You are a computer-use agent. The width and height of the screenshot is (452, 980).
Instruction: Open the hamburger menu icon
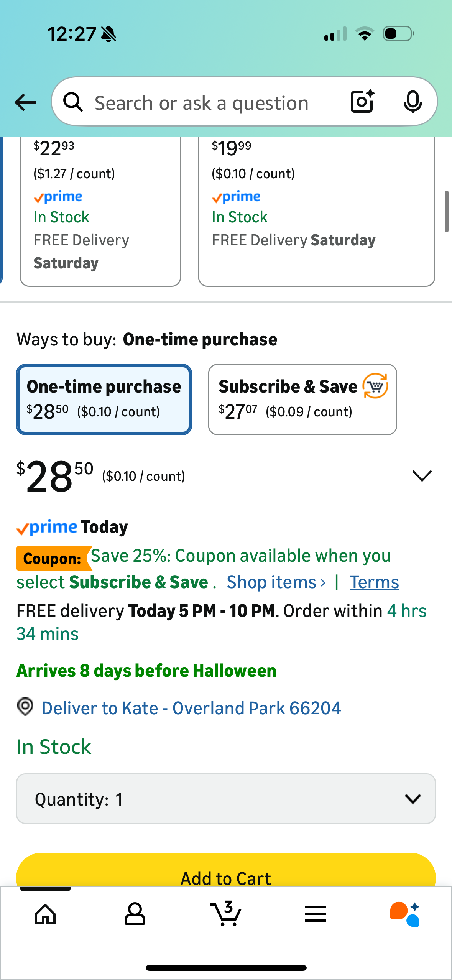316,914
